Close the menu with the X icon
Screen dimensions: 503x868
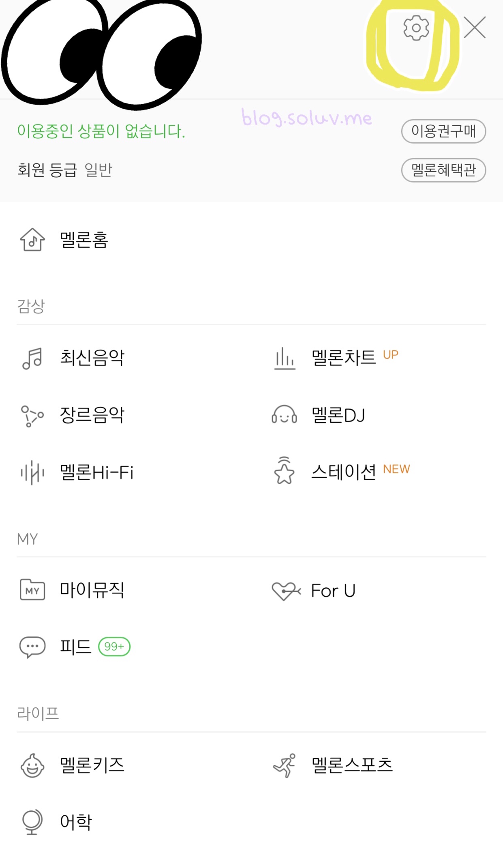tap(475, 28)
